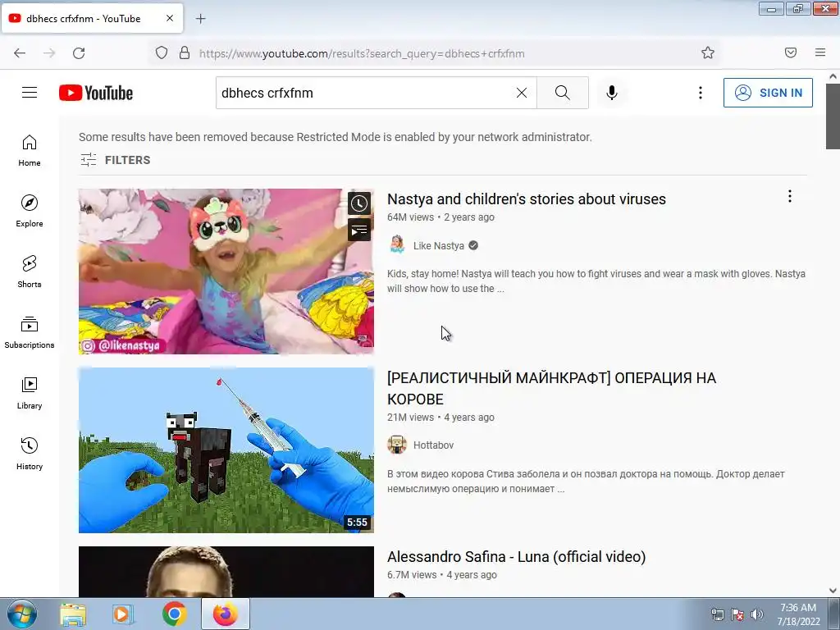
Task: Click '21M views • 4 years ago' text
Action: coord(441,418)
